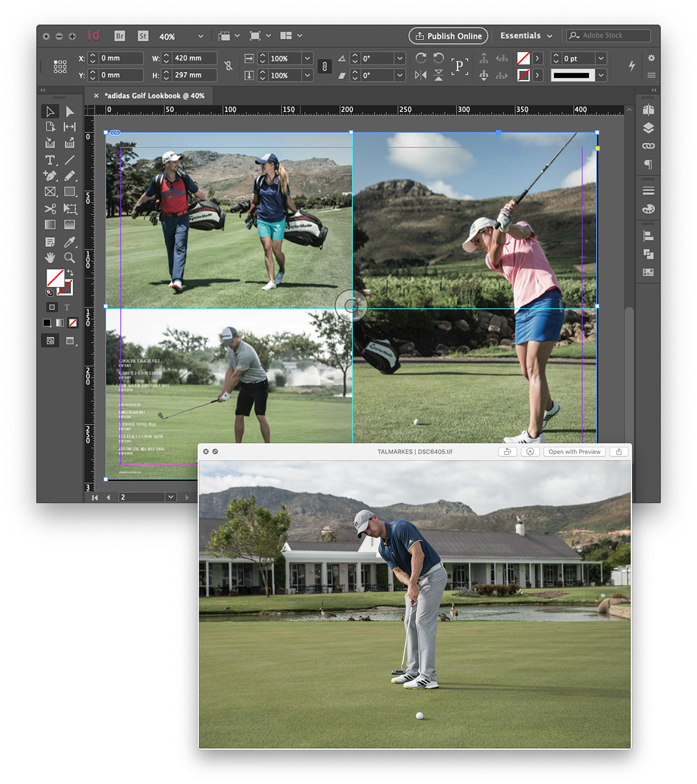Open the Control panel flyout menu
Image resolution: width=697 pixels, height=784 pixels.
[x=652, y=75]
